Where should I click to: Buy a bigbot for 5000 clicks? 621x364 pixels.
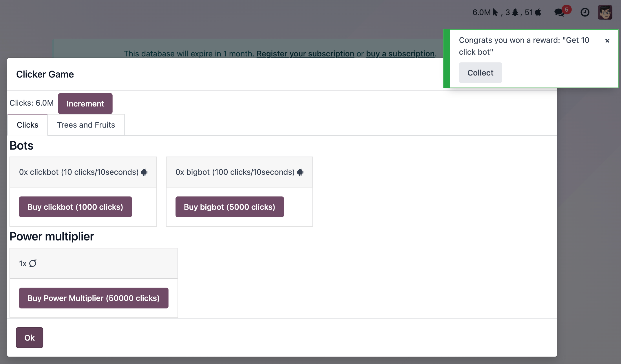(229, 207)
